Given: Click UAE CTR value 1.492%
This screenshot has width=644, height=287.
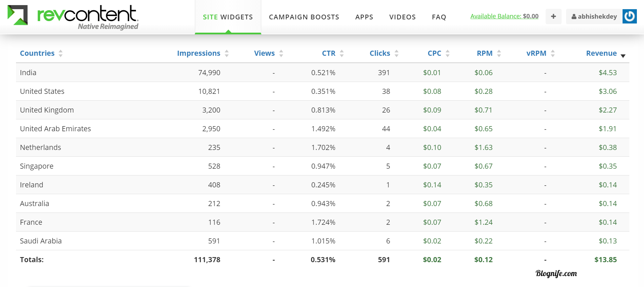Looking at the screenshot, I should click(323, 129).
